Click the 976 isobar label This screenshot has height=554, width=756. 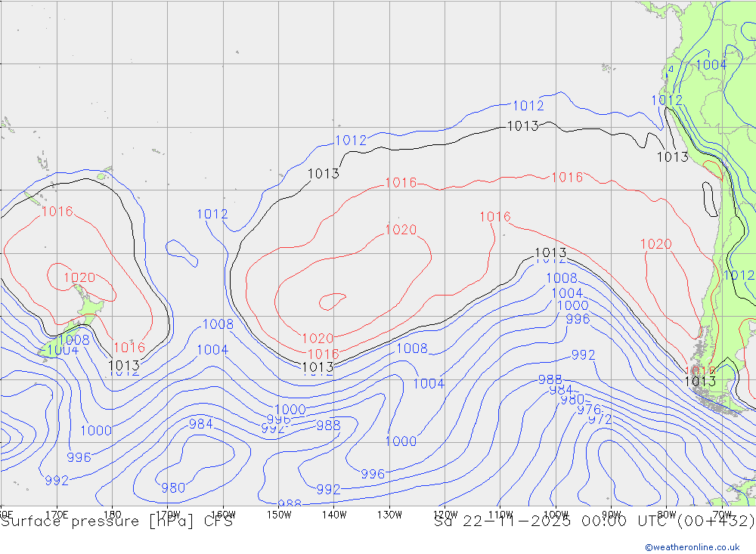pyautogui.click(x=589, y=410)
